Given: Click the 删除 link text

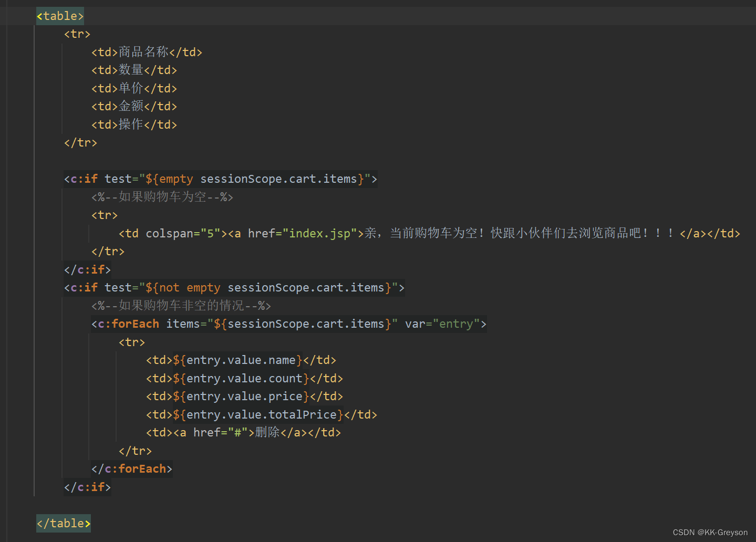Looking at the screenshot, I should pyautogui.click(x=267, y=433).
